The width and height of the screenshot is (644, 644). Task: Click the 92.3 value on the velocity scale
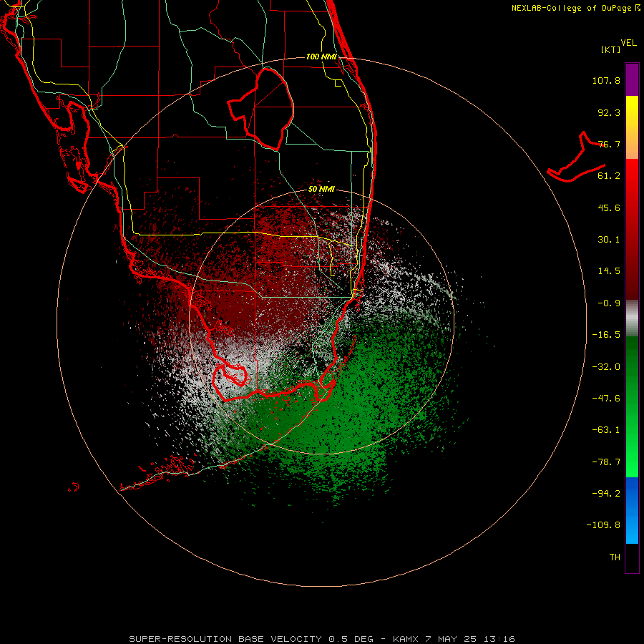[x=609, y=112]
